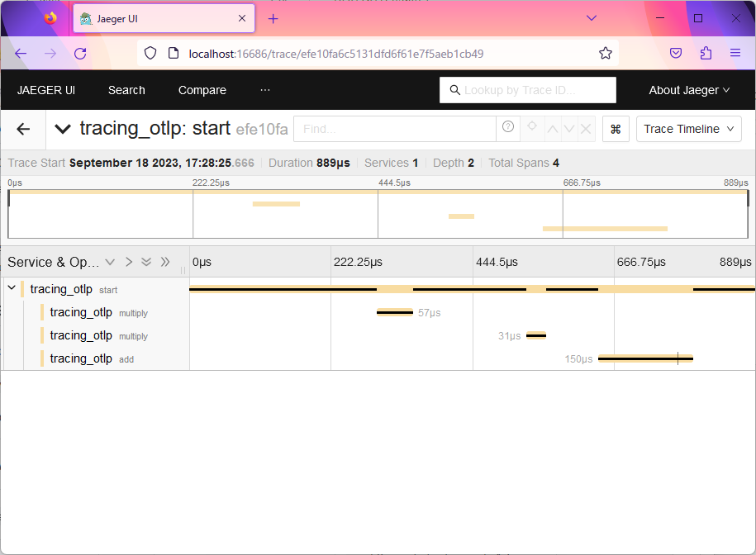Open keyboard shortcuts command button
756x555 pixels.
pos(616,129)
